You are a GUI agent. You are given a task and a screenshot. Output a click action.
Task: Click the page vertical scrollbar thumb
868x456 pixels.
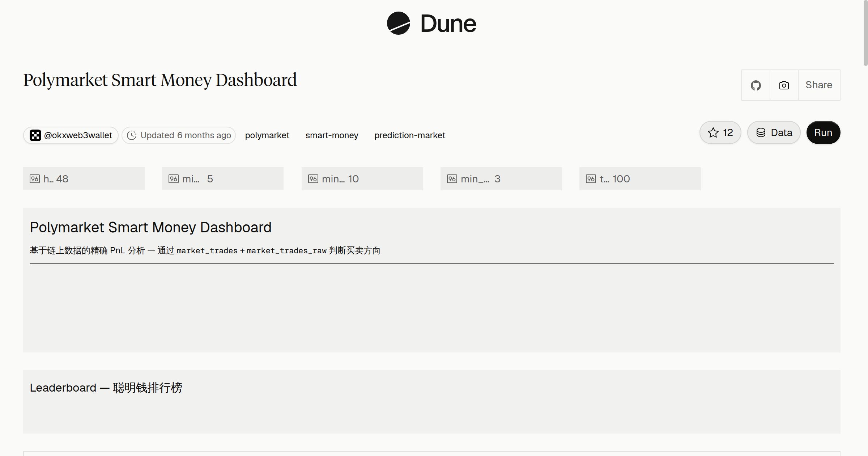point(865,33)
